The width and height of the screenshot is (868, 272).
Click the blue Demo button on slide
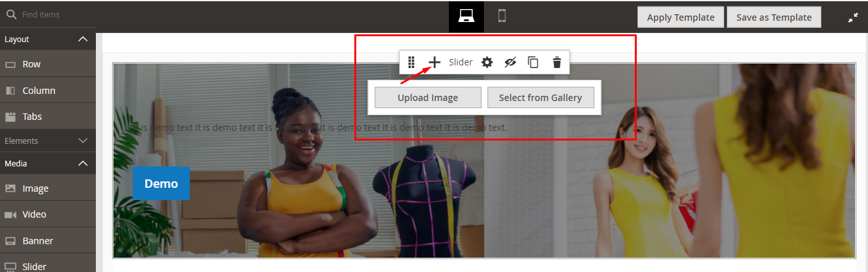tap(161, 183)
